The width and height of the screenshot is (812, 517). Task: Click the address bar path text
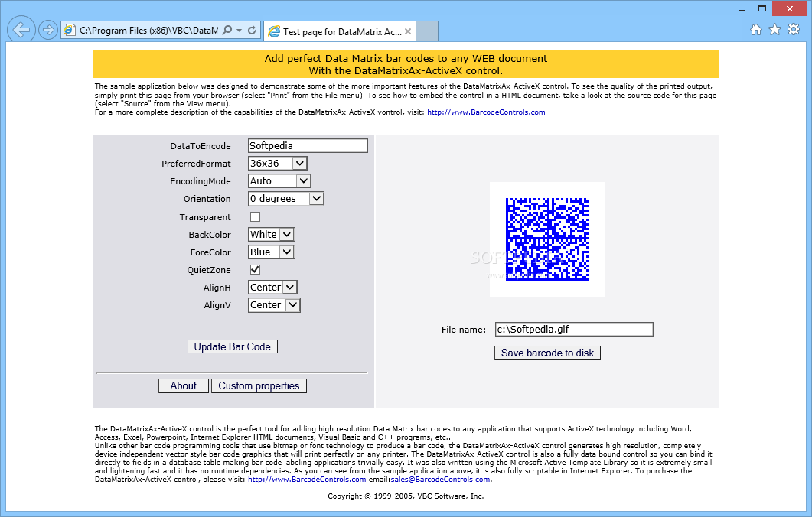148,30
